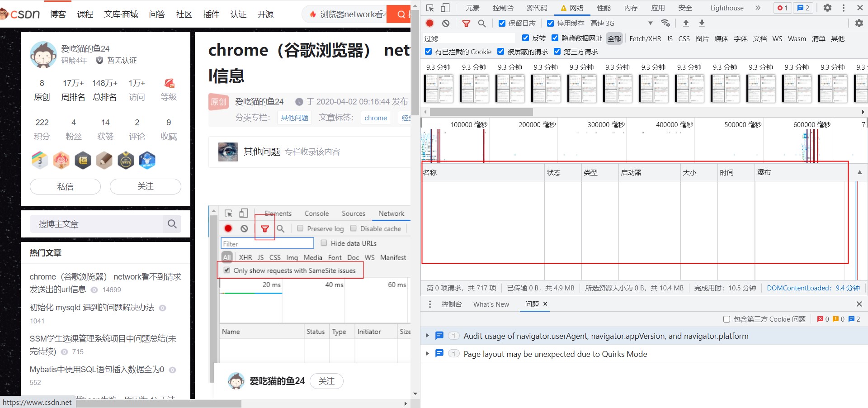Open the 高速 3G throttling dropdown
The height and width of the screenshot is (408, 868).
point(622,23)
